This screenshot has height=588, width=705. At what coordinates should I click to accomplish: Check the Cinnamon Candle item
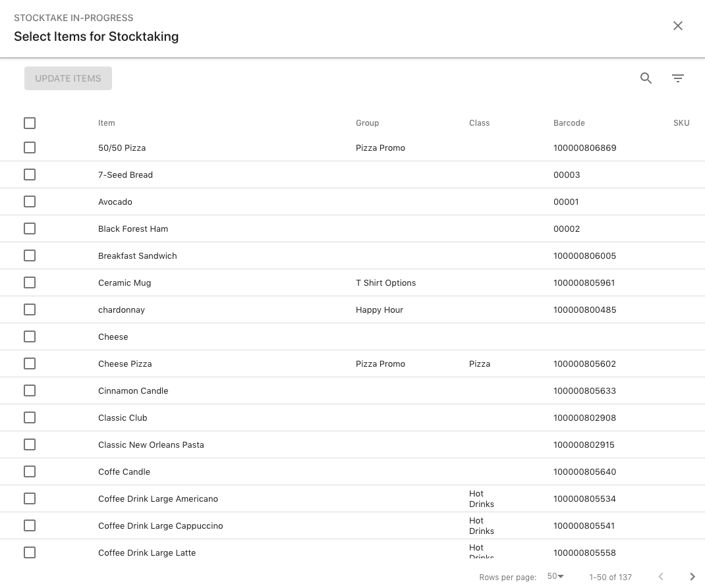[x=30, y=390]
